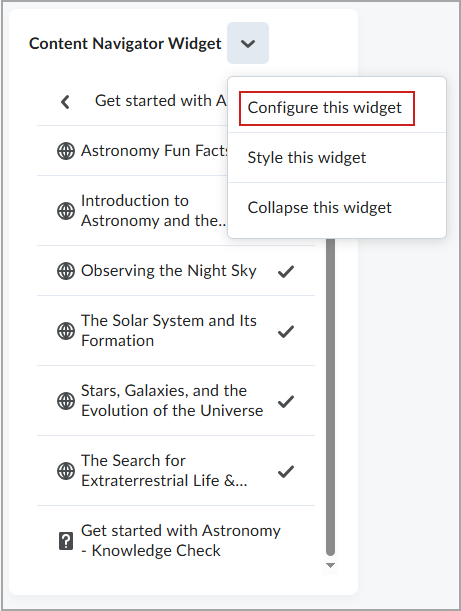The image size is (461, 611).
Task: Go back using the left chevron arrow
Action: pos(65,102)
